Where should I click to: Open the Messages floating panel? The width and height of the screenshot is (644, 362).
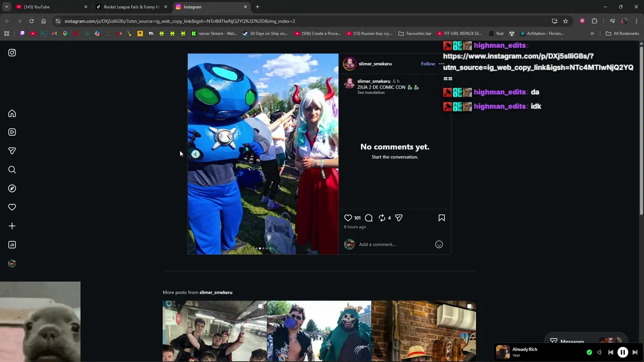pos(586,341)
